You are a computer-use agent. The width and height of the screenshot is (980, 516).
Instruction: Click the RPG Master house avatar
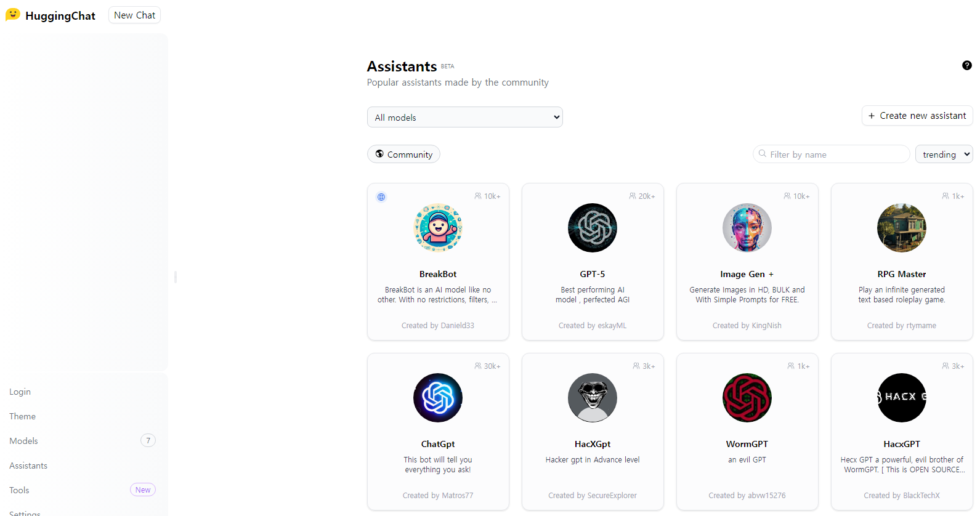point(902,228)
